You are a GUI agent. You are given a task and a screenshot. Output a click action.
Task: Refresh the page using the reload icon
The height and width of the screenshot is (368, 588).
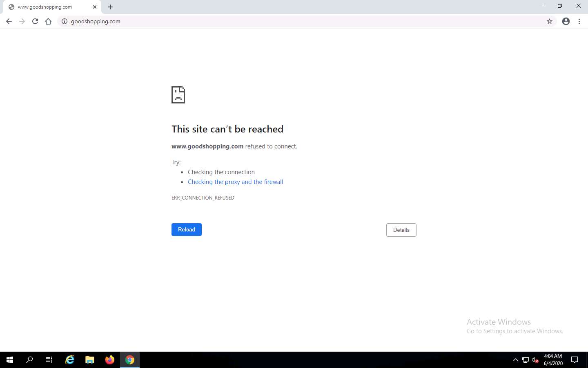pyautogui.click(x=35, y=21)
